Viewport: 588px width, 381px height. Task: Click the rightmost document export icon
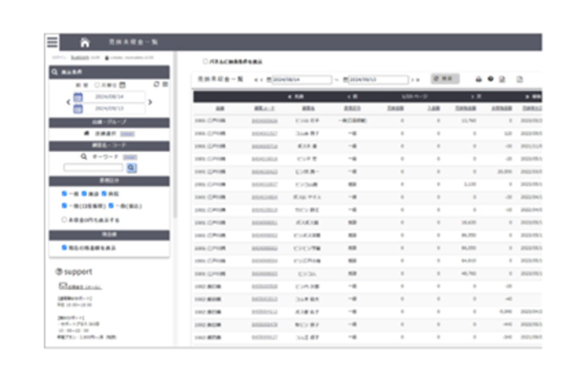click(x=520, y=79)
